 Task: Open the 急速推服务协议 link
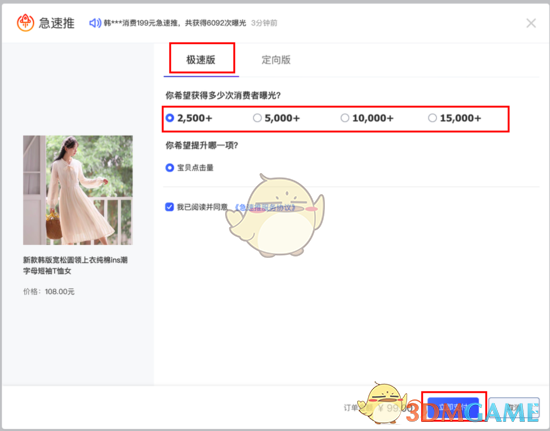coord(264,208)
